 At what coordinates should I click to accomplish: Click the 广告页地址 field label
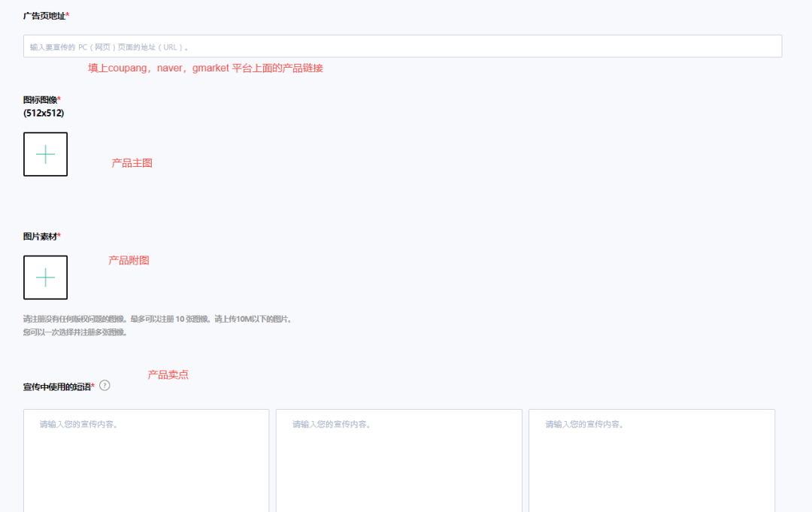[46, 16]
